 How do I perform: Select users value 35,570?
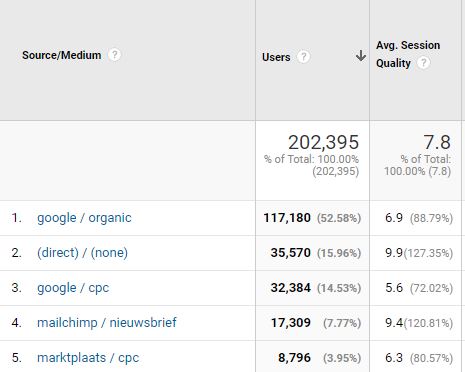(x=291, y=253)
